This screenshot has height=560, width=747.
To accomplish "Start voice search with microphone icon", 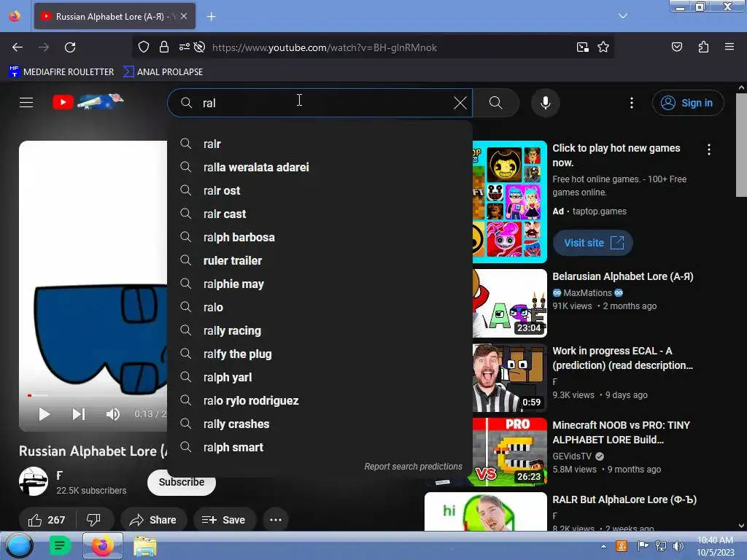I will pyautogui.click(x=546, y=103).
